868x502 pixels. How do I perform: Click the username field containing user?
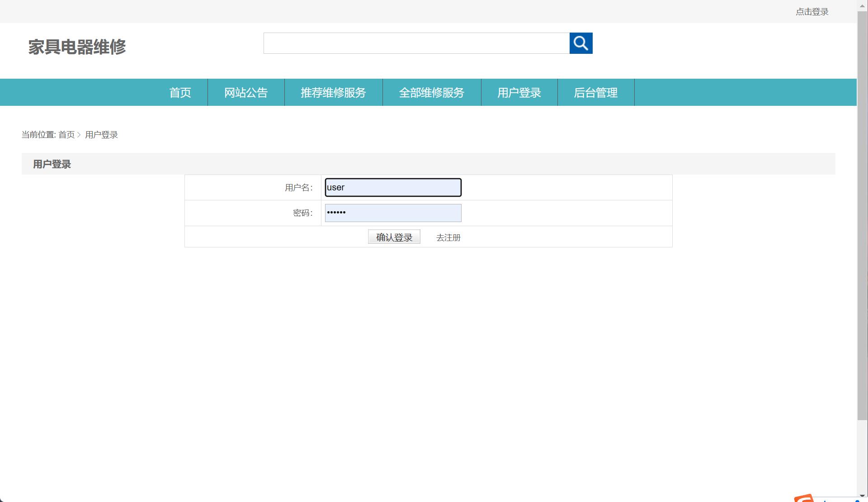392,187
